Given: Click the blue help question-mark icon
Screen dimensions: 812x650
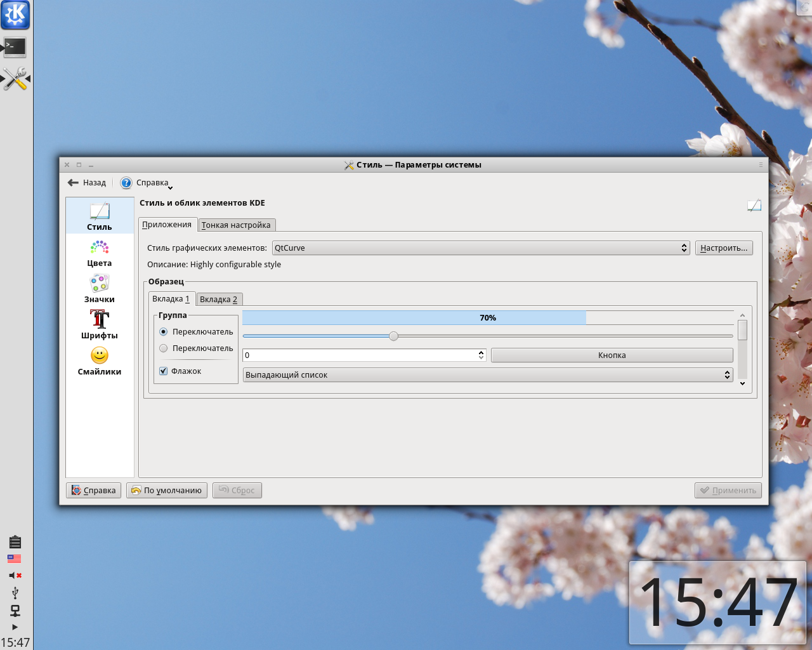Looking at the screenshot, I should point(126,183).
